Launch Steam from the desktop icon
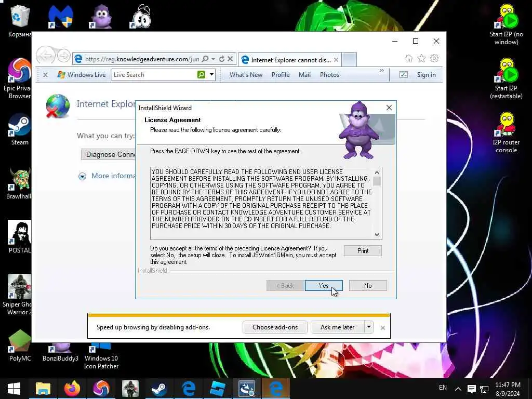Image resolution: width=532 pixels, height=399 pixels. (x=20, y=129)
